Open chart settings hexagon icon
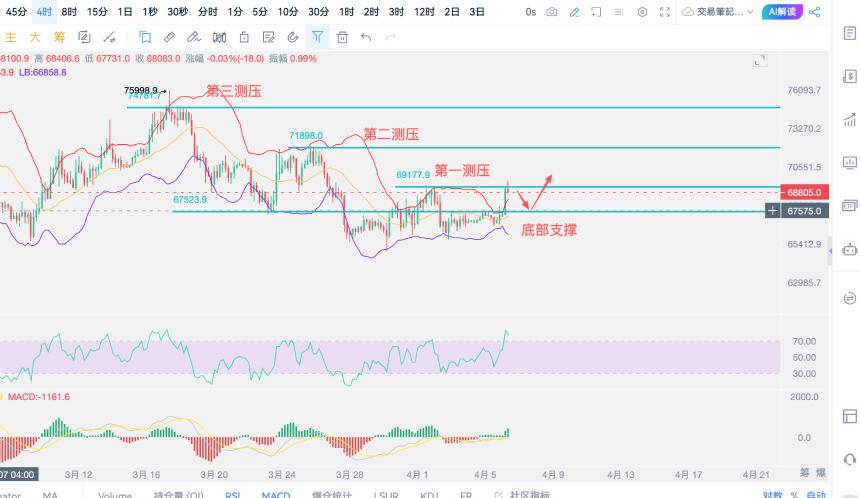This screenshot has width=860, height=498. point(642,12)
